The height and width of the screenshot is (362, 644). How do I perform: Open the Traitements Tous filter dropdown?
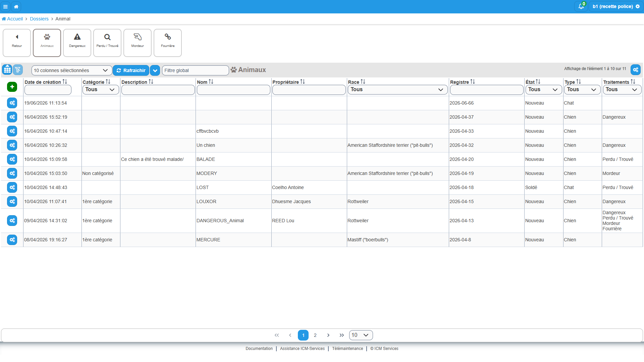click(x=622, y=89)
